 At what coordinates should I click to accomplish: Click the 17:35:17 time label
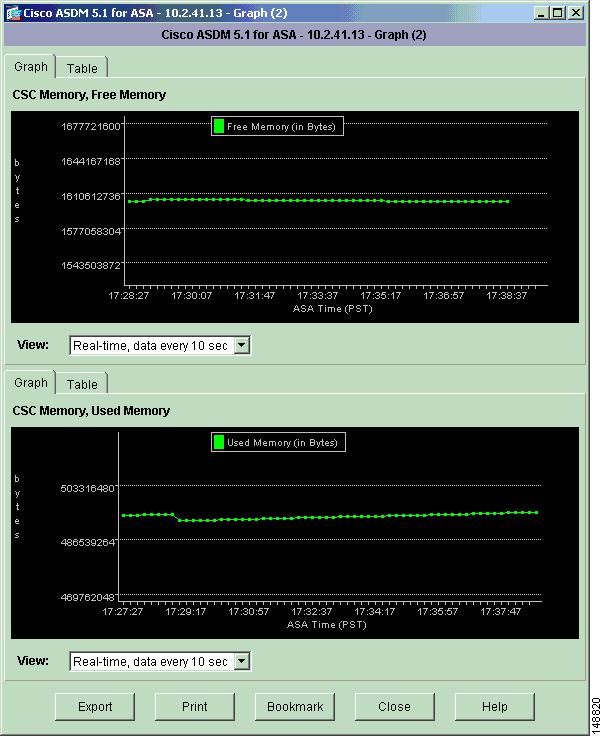(x=381, y=296)
